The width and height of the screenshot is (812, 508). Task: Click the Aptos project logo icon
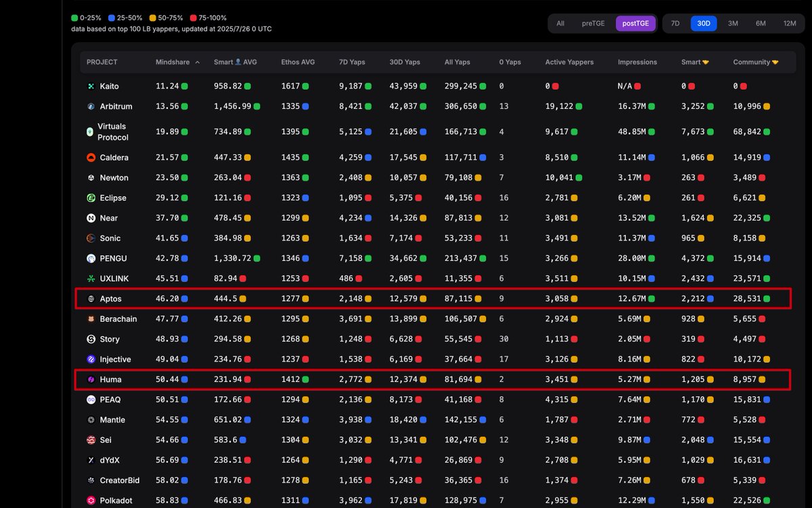91,299
